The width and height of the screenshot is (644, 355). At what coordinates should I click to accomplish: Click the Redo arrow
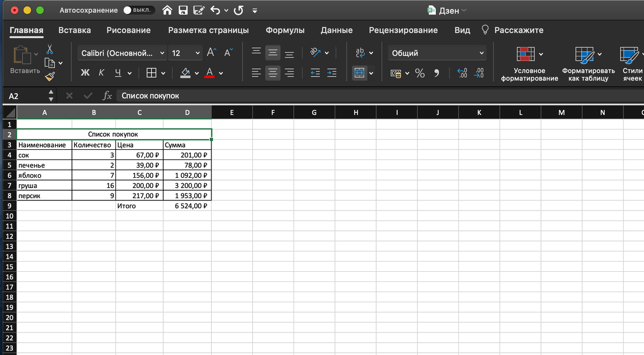pyautogui.click(x=238, y=10)
